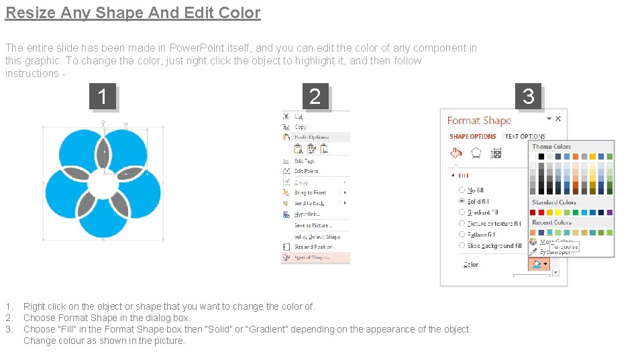The width and height of the screenshot is (644, 362).
Task: Click the Copy icon in context menu
Action: pos(286,127)
